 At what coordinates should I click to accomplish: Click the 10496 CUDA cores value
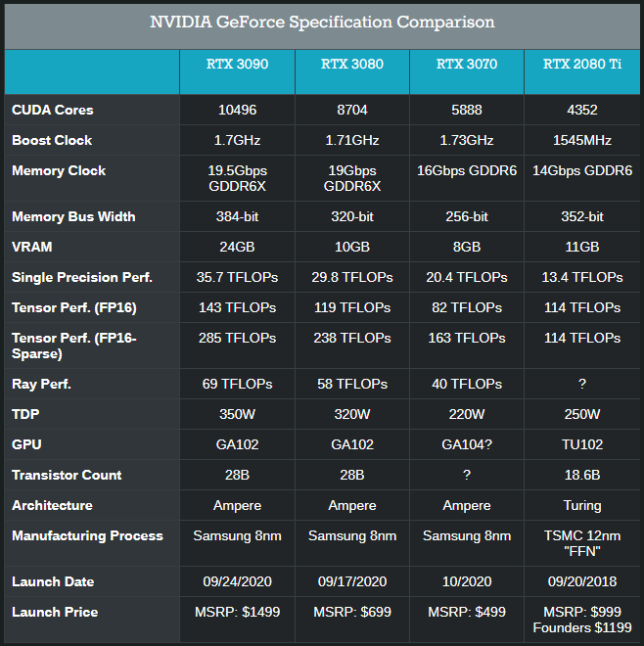237,110
